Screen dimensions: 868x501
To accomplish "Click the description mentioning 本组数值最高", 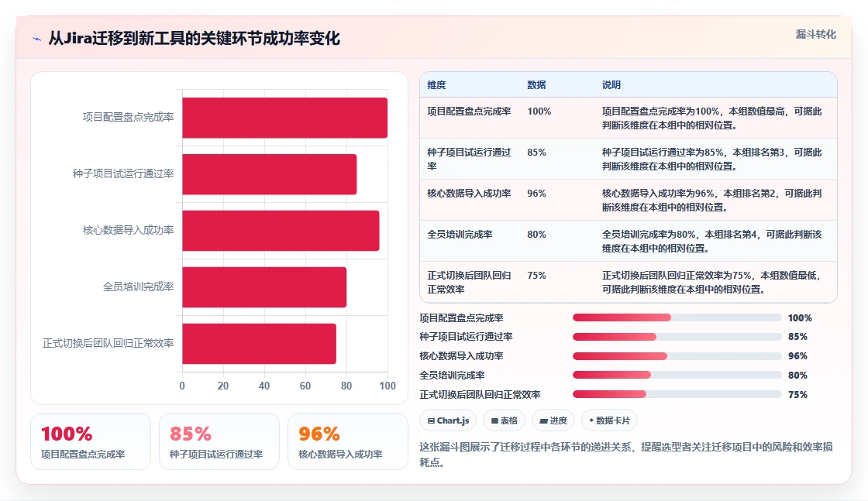I will 712,118.
